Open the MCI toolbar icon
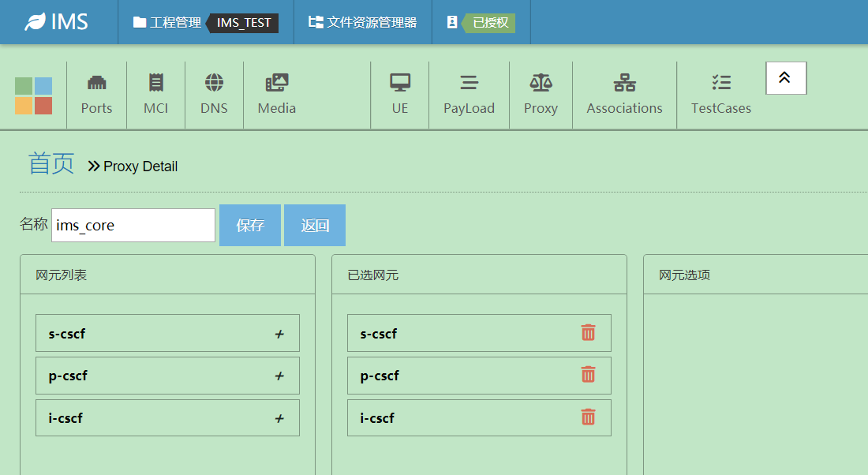 (x=155, y=83)
